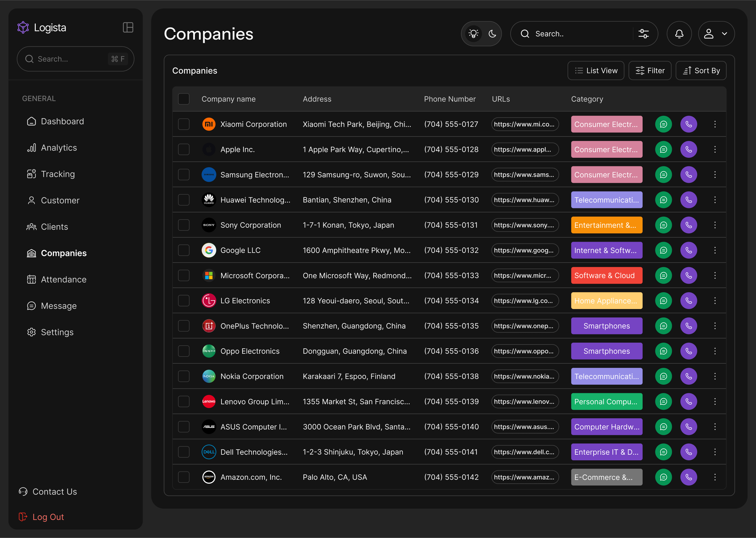This screenshot has height=538, width=756.
Task: Click the Entertainment & category tag
Action: [606, 225]
